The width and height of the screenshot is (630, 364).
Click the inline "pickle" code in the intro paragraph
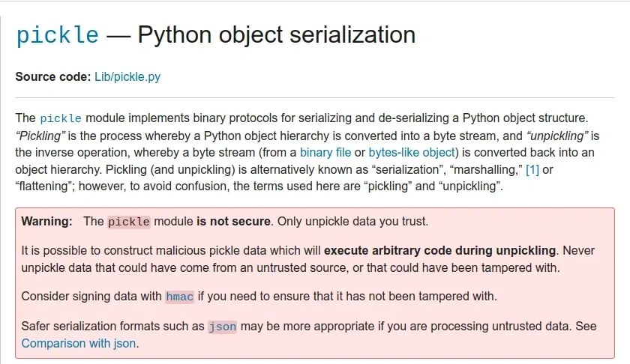[61, 118]
